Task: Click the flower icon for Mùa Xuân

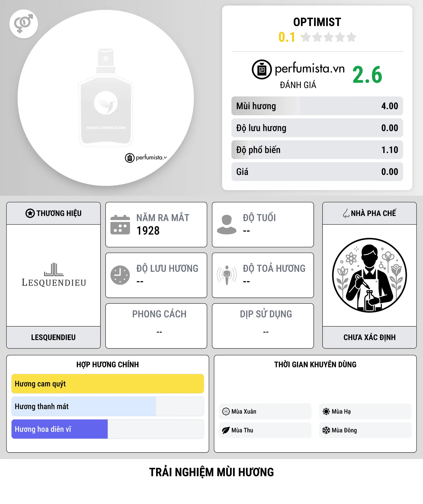Action: coord(226,411)
